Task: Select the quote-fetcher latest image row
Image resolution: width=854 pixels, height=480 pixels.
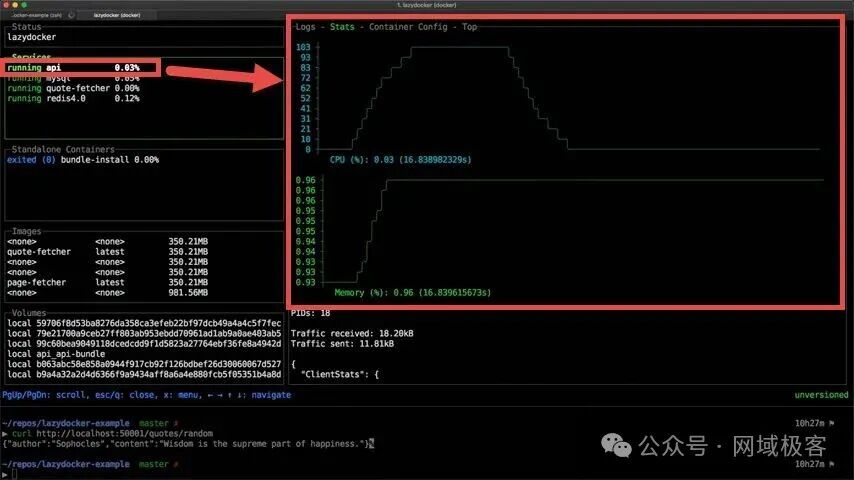Action: pyautogui.click(x=107, y=252)
